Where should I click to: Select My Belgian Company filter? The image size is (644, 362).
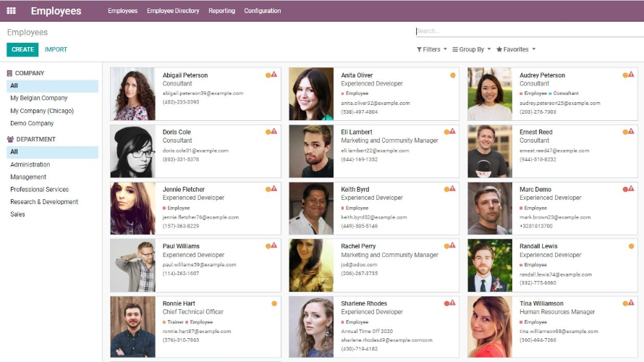(39, 98)
